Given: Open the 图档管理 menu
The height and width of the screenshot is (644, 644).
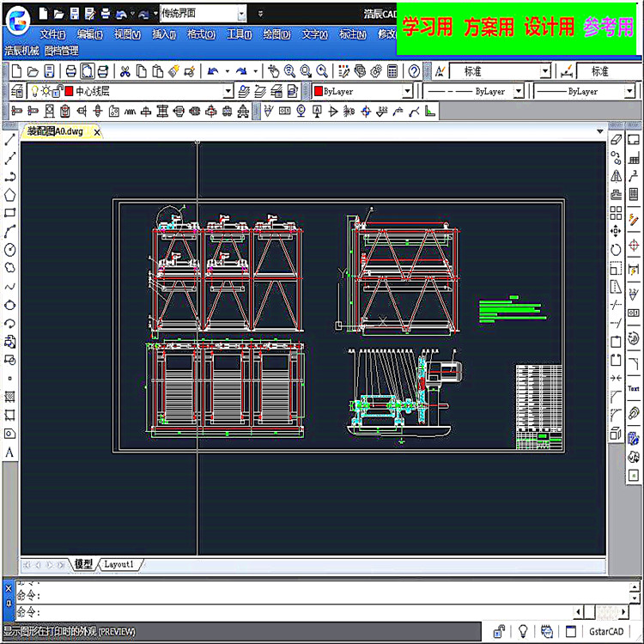Looking at the screenshot, I should point(62,51).
